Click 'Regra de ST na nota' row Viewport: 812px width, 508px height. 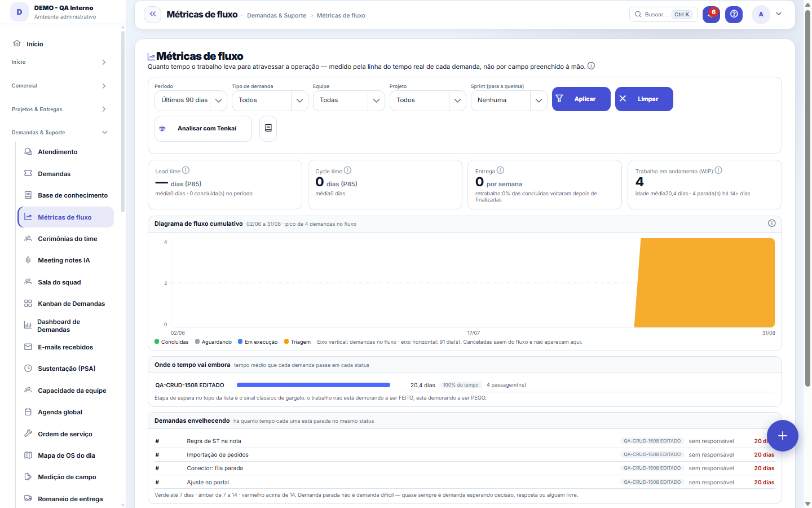465,441
